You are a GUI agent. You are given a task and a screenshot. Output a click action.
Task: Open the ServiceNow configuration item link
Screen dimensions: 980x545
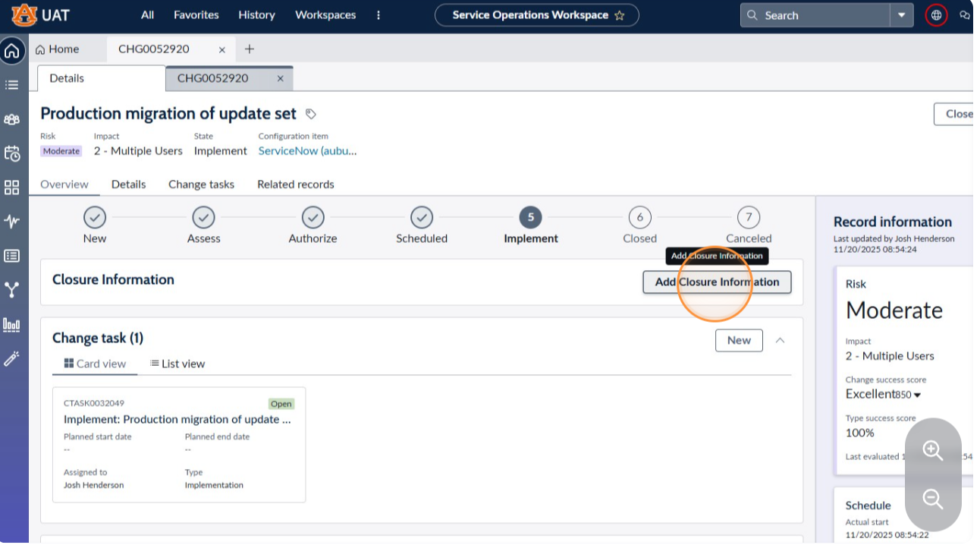point(307,151)
